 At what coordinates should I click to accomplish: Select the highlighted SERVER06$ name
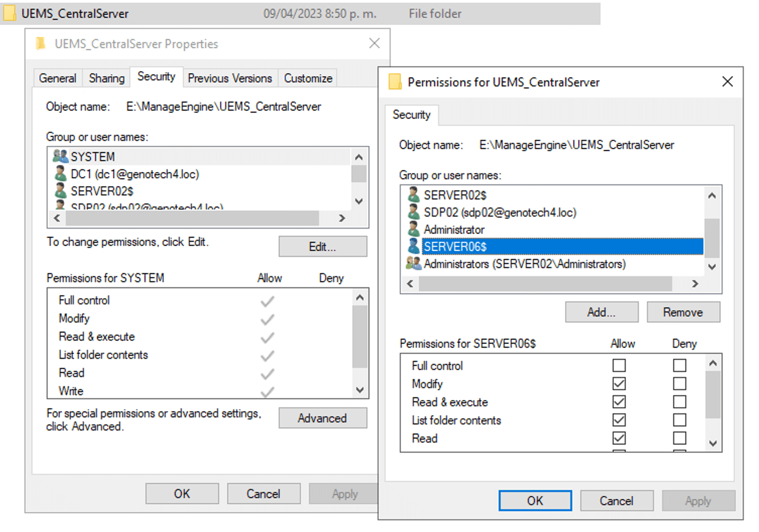pos(455,246)
